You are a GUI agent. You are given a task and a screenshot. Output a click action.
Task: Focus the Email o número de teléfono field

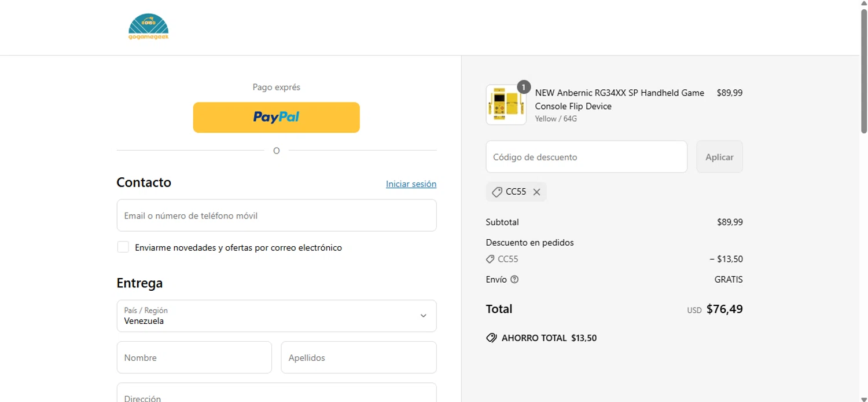(x=277, y=215)
